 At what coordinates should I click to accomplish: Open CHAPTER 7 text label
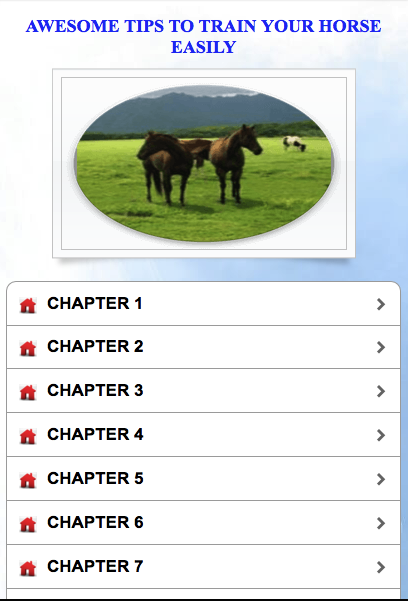(x=95, y=566)
